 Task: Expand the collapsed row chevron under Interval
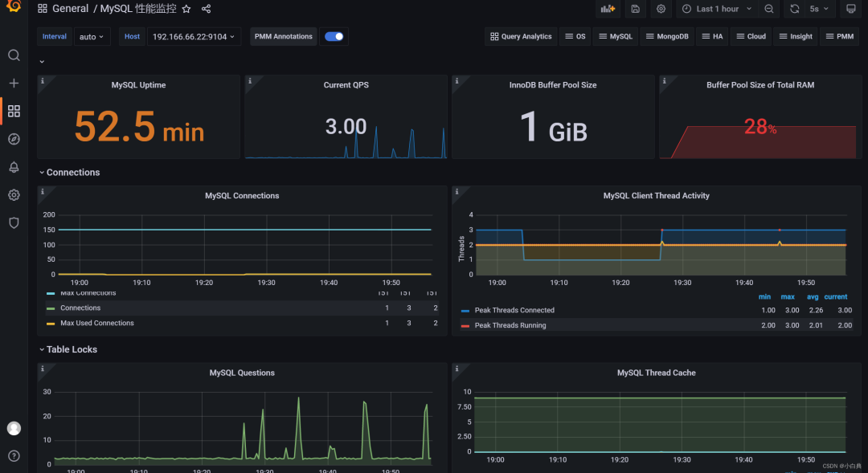coord(42,61)
